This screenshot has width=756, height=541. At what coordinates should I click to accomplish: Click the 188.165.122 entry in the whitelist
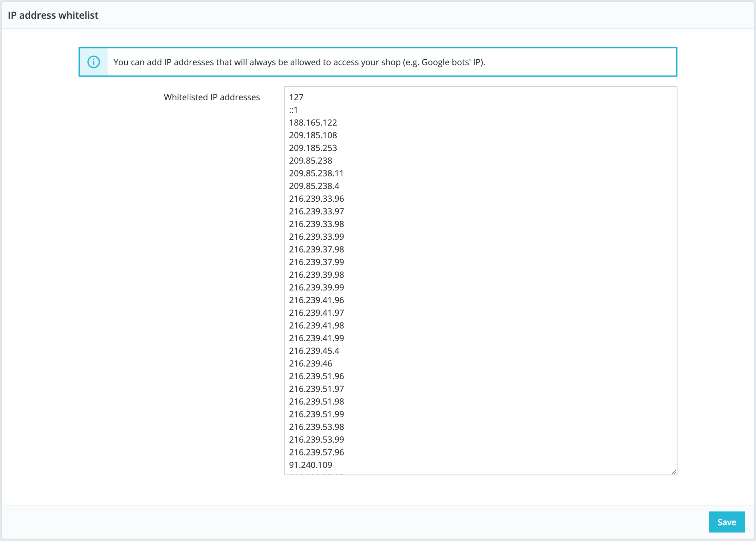pyautogui.click(x=313, y=123)
